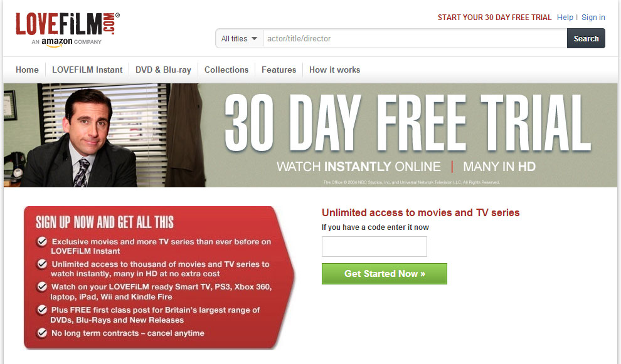Viewport: 621px width, 364px height.
Task: Click the checkmark beside Exclusive movies
Action: tap(42, 241)
